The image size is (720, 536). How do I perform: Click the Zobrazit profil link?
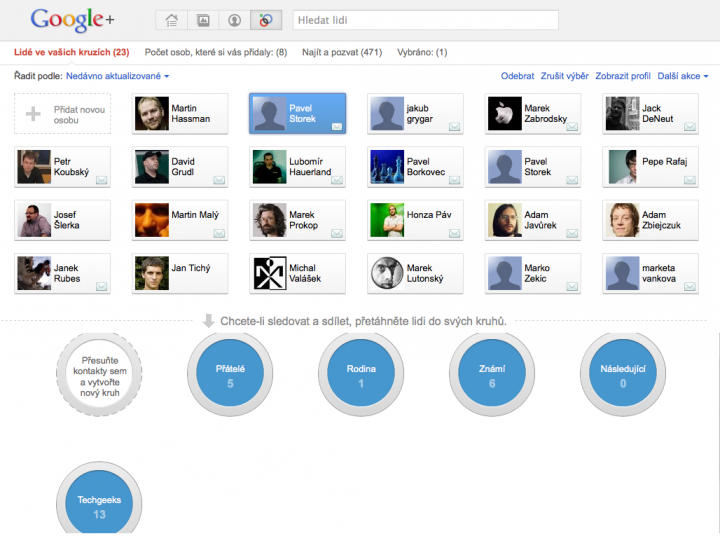click(x=623, y=76)
